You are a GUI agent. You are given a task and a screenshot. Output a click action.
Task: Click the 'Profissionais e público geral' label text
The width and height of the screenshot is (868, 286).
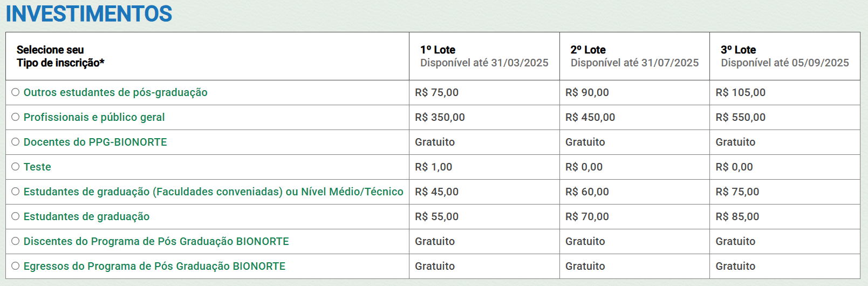(x=94, y=117)
